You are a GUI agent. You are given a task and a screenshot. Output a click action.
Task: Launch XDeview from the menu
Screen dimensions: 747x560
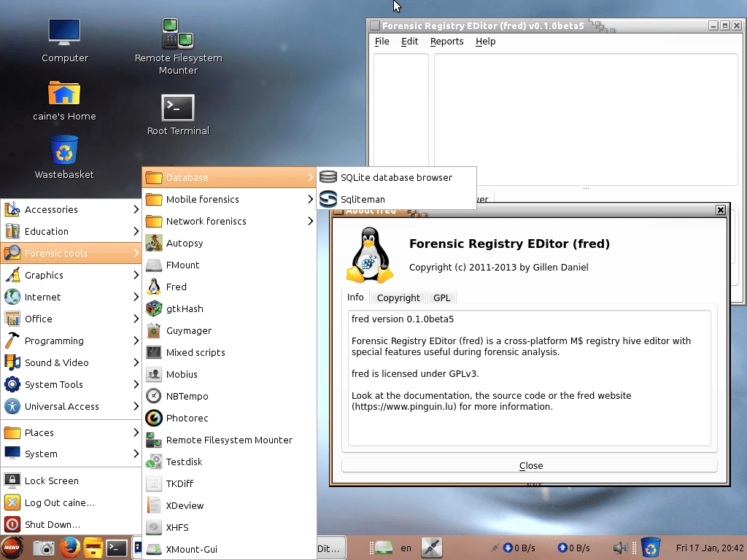click(229, 506)
